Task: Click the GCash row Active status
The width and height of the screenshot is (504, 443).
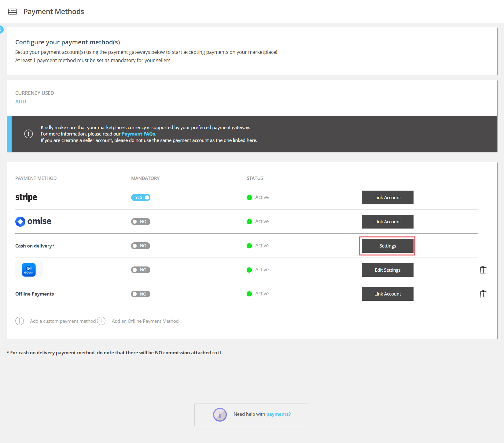Action: [x=258, y=270]
